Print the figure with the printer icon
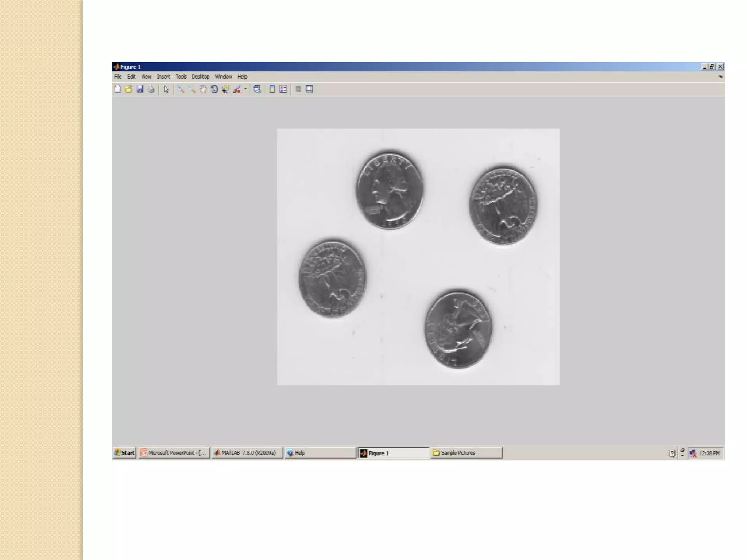 (x=151, y=89)
